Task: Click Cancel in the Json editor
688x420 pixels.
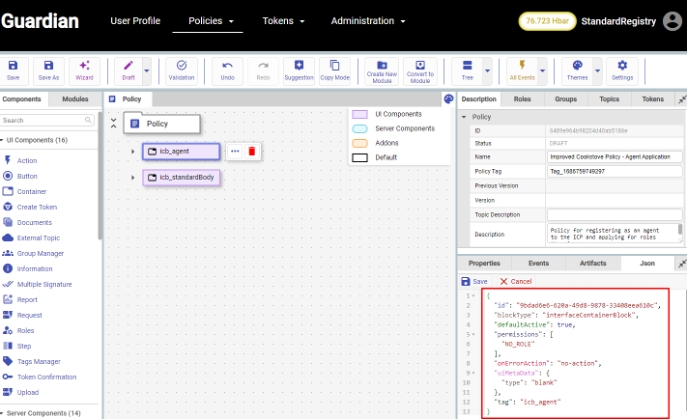Action: pyautogui.click(x=516, y=282)
